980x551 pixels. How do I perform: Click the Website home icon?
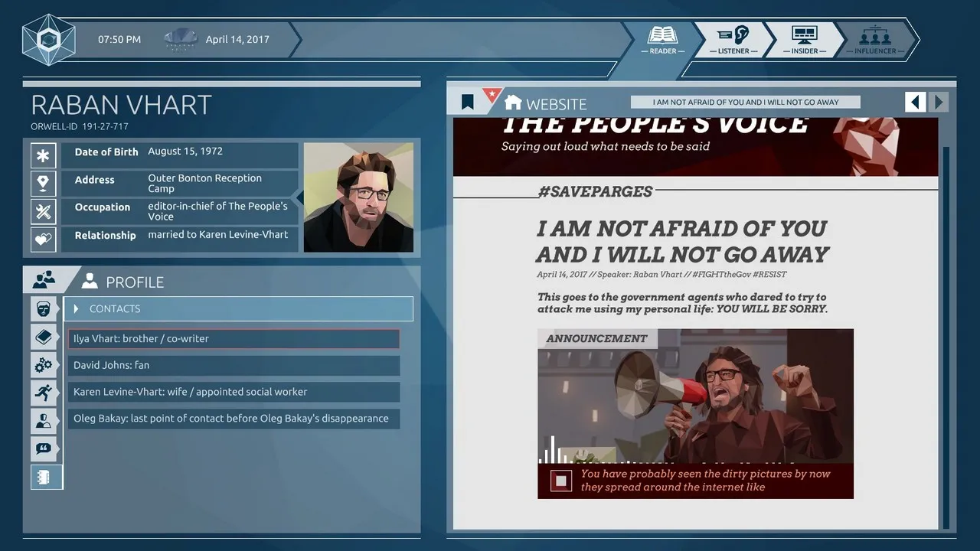[x=513, y=102]
